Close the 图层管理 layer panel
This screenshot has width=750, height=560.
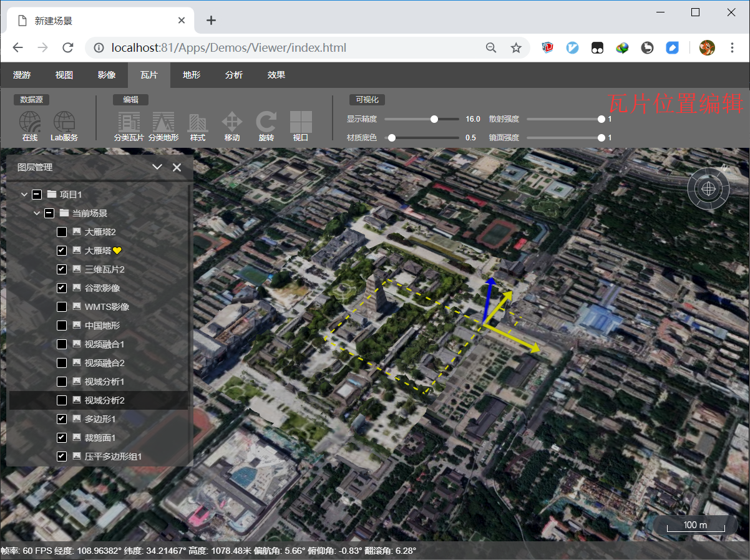(177, 167)
